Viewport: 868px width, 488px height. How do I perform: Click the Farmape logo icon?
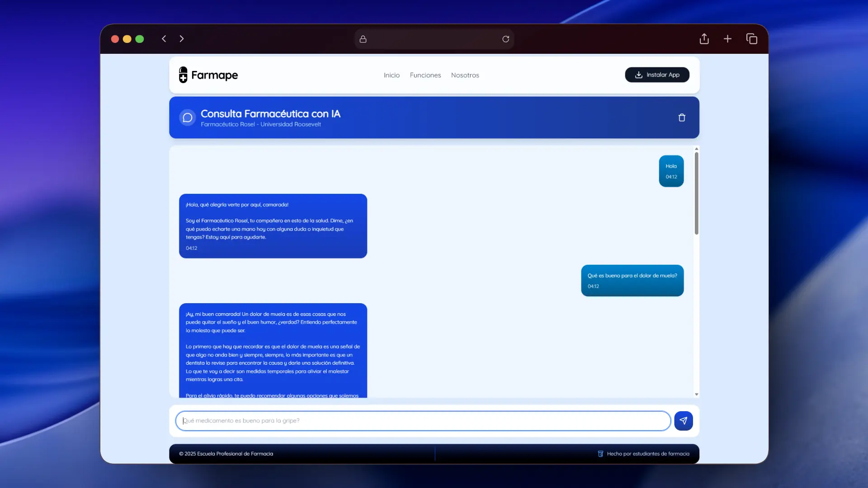(183, 75)
